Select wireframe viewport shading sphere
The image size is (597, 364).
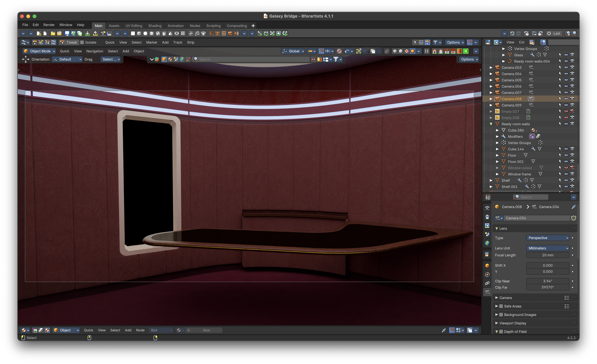pyautogui.click(x=395, y=51)
